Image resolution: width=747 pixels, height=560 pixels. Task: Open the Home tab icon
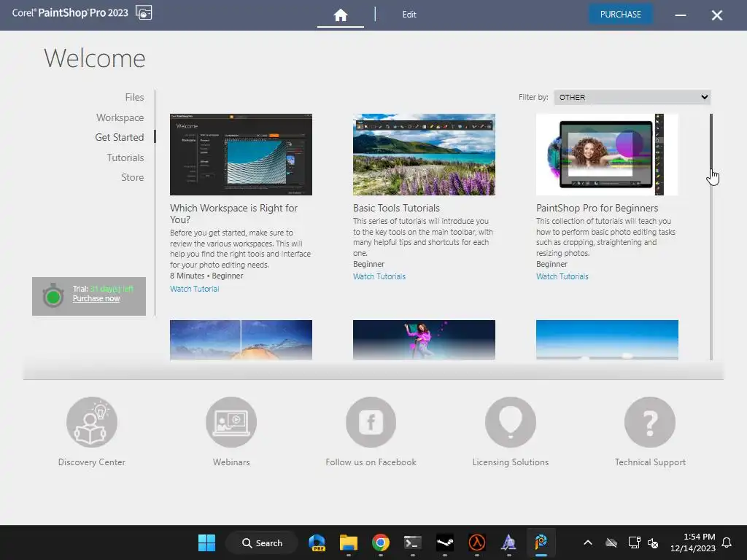click(x=340, y=15)
